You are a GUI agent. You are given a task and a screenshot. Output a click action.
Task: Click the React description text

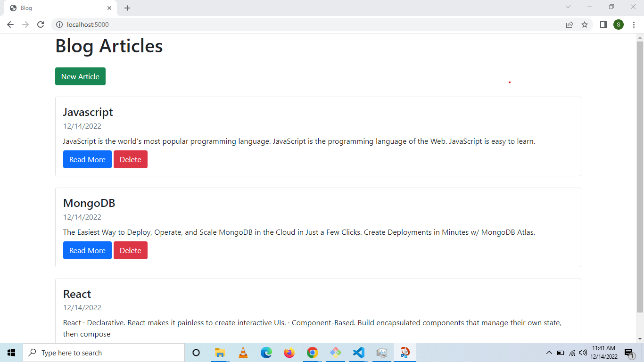312,329
